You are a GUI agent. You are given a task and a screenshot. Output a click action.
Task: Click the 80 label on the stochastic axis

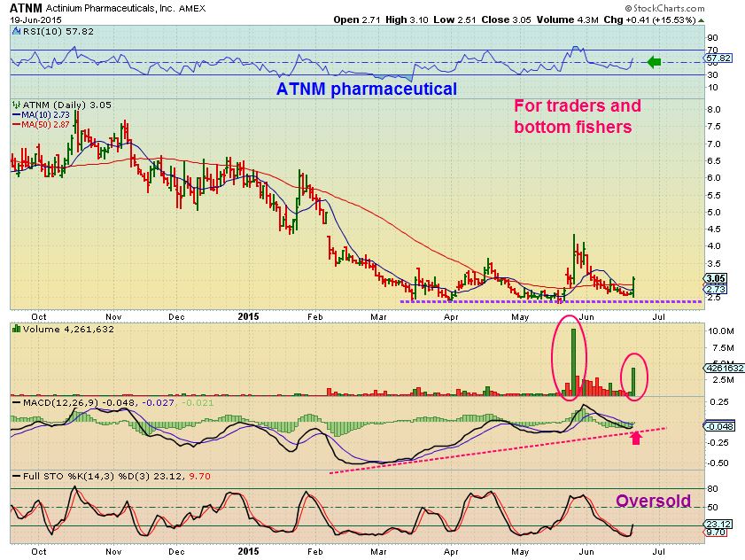[x=713, y=489]
